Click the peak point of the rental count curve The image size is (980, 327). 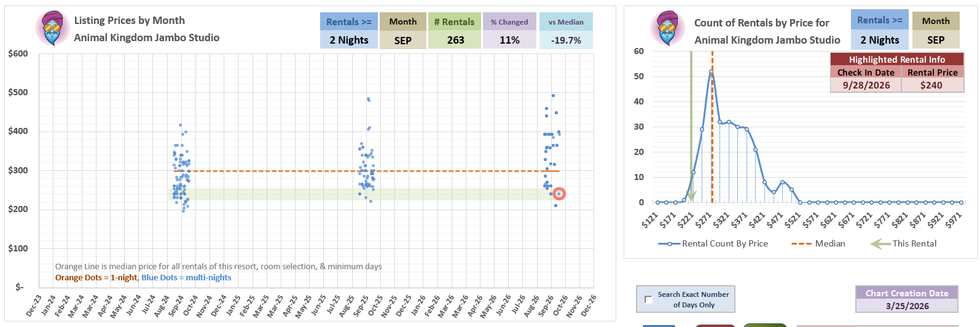point(711,72)
